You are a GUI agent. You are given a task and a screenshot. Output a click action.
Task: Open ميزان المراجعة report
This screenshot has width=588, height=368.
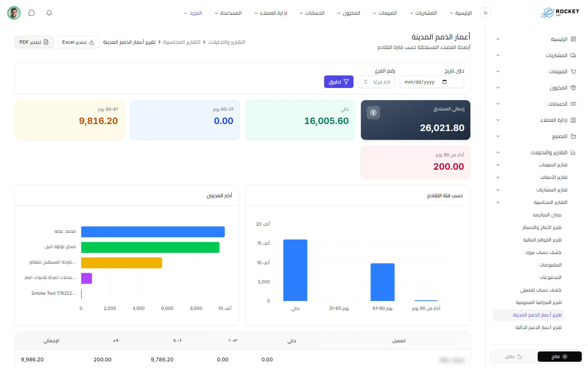point(547,215)
